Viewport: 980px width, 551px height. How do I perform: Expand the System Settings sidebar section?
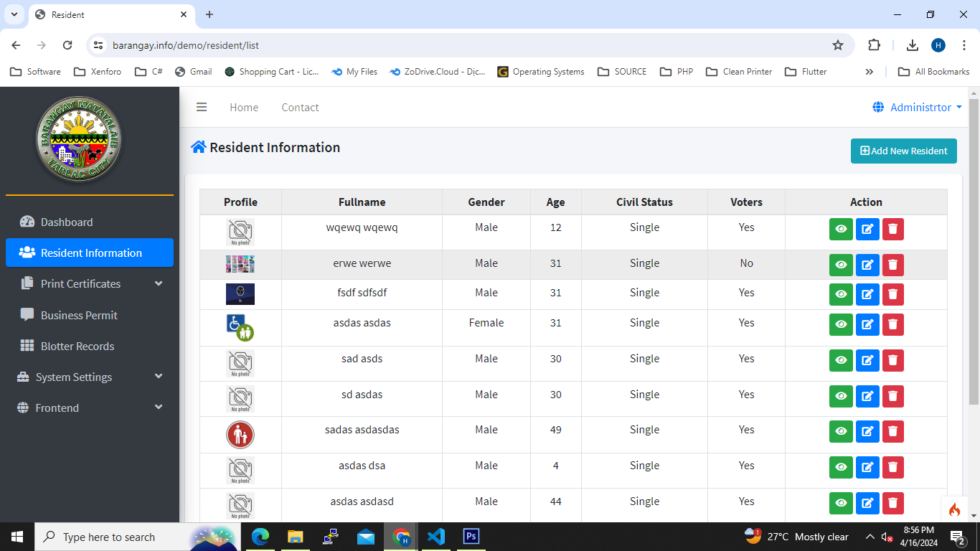tap(90, 377)
